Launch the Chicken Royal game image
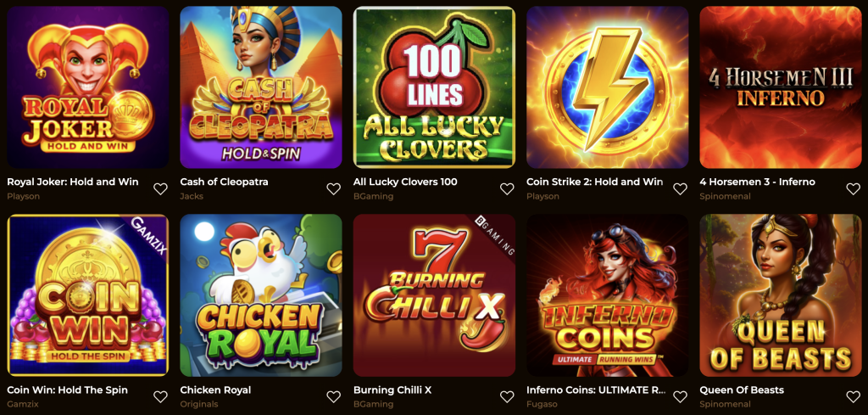 click(x=261, y=295)
